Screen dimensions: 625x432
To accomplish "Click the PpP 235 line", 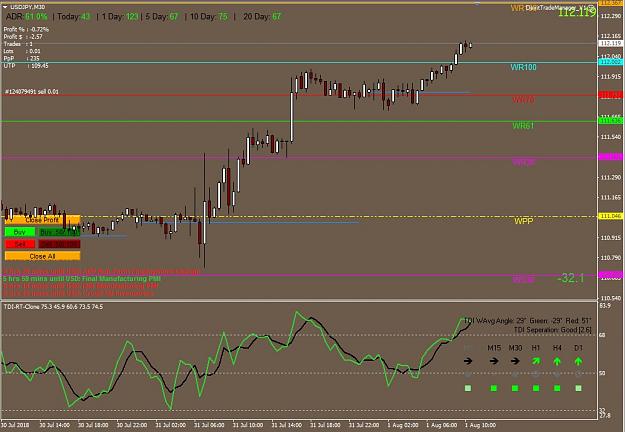I will (x=22, y=58).
